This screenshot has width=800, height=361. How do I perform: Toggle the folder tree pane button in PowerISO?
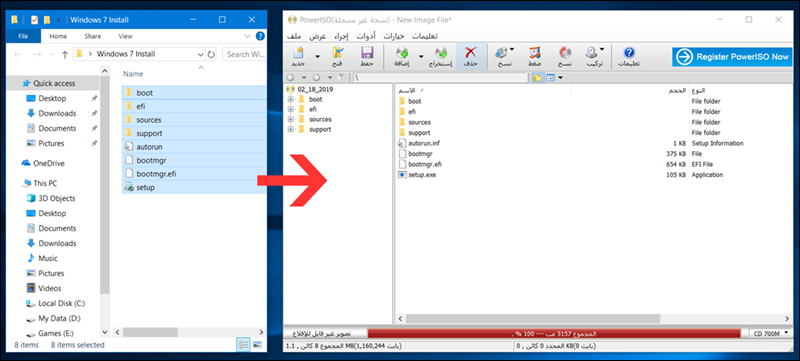point(537,78)
